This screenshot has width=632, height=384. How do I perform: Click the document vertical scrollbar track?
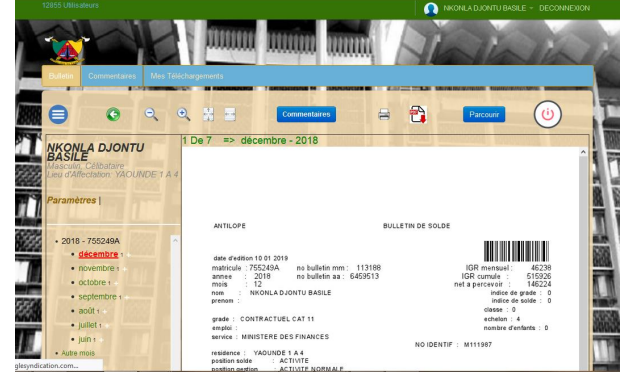pyautogui.click(x=583, y=264)
